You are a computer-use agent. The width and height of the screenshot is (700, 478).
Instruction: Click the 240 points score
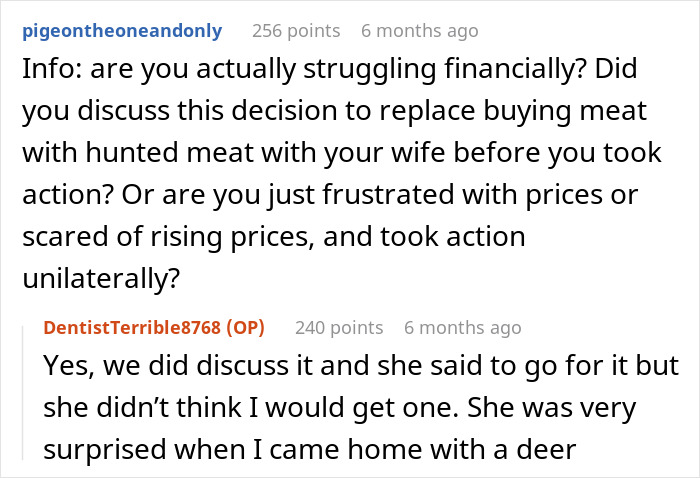tap(339, 327)
